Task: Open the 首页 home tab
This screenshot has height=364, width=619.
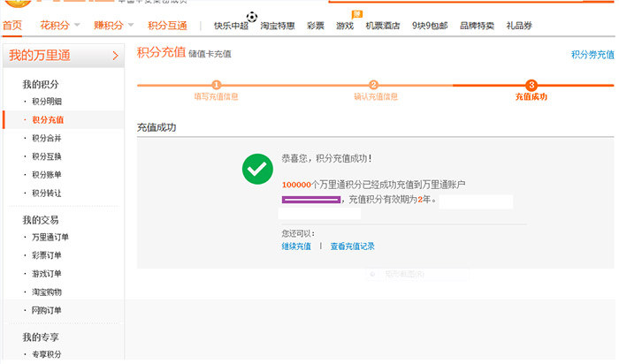Action: pos(12,26)
